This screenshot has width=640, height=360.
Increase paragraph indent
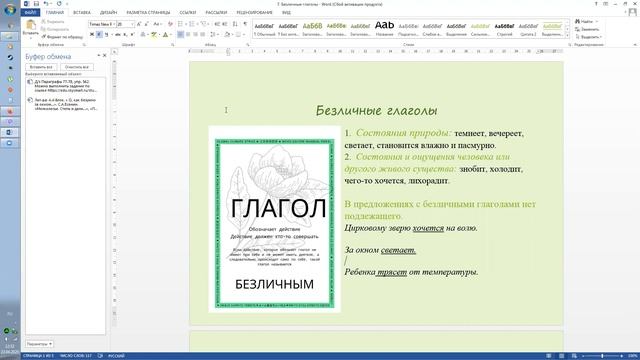click(x=224, y=24)
